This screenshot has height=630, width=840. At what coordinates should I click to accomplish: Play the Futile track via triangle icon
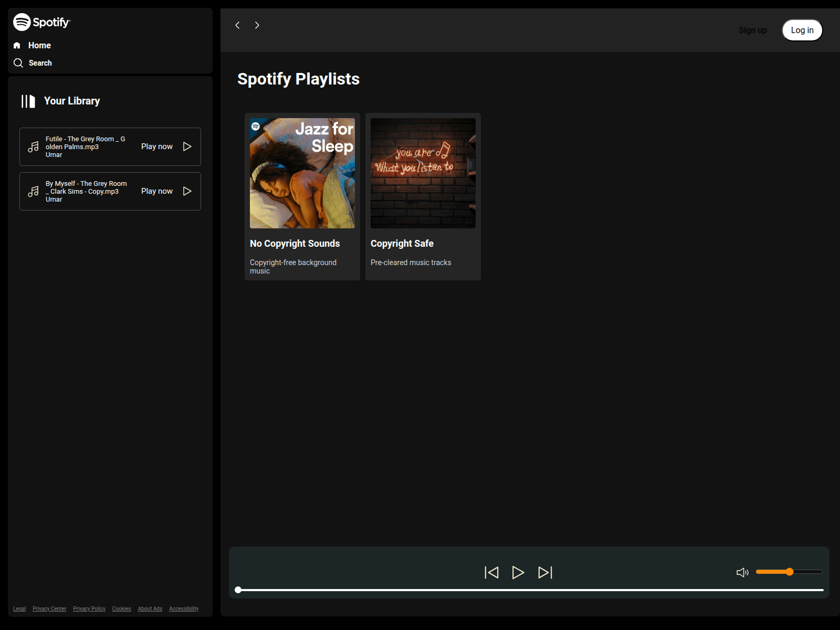(x=187, y=146)
